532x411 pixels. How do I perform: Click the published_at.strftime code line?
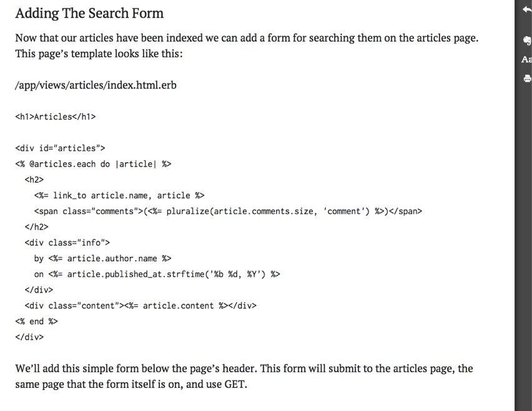pos(157,274)
